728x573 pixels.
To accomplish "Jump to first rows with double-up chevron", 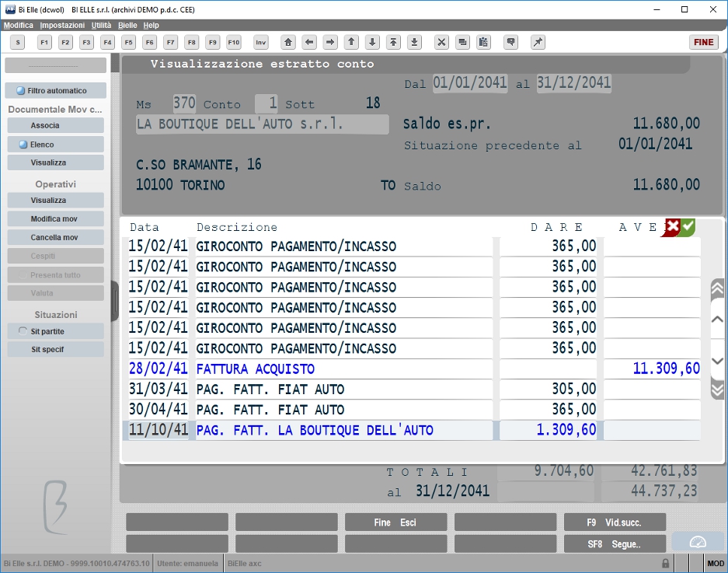I will 717,288.
